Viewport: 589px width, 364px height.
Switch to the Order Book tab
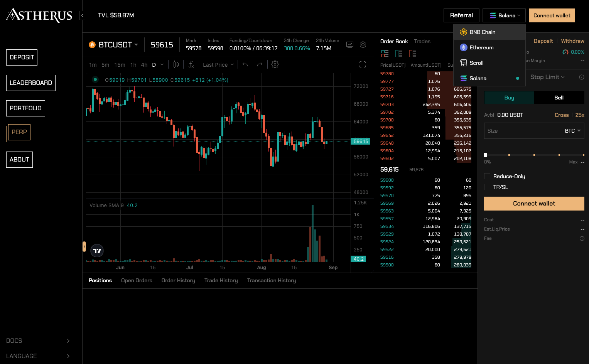(394, 41)
